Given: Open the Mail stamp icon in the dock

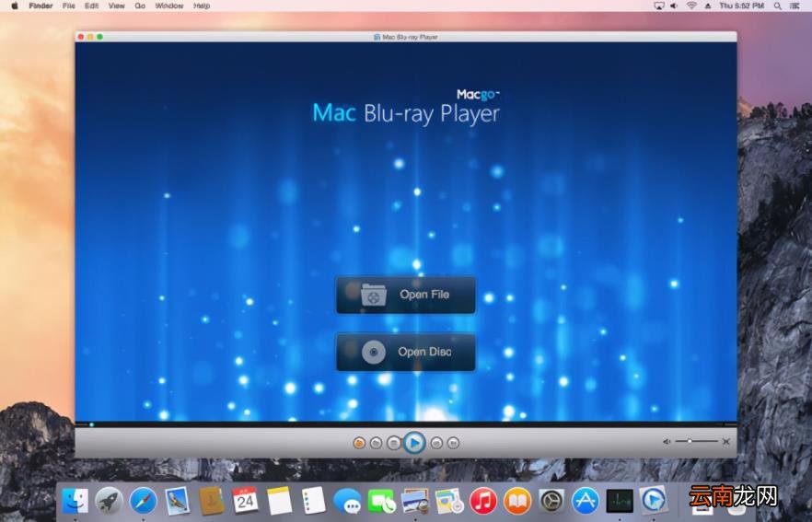Looking at the screenshot, I should pos(177,501).
